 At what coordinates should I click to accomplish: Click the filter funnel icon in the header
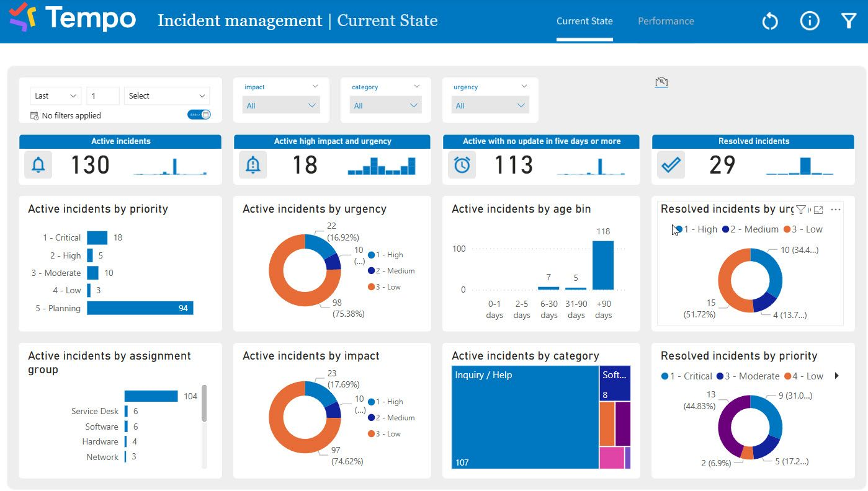(849, 21)
